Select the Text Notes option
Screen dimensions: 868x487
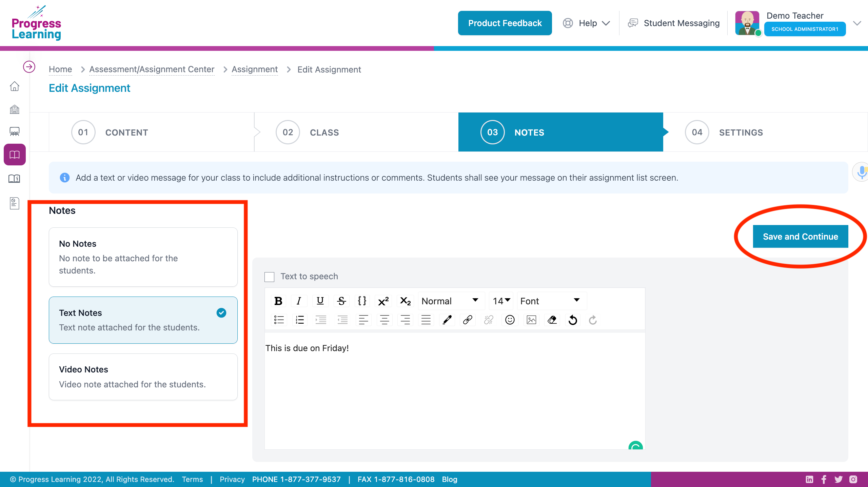coord(143,320)
